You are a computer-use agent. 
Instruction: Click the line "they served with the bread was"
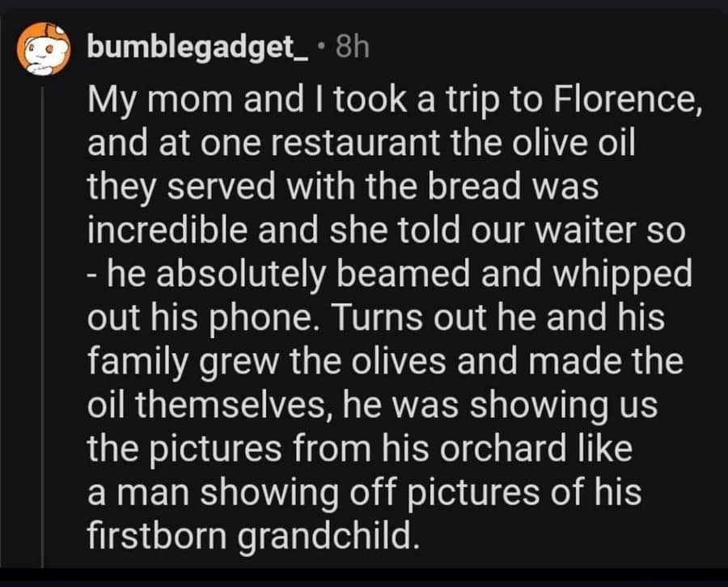[x=342, y=188]
